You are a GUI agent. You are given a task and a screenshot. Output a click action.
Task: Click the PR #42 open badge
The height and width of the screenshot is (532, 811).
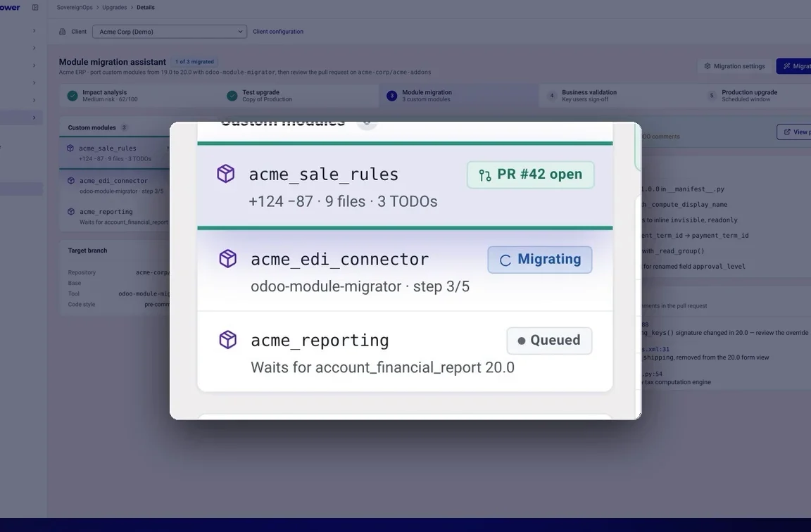click(531, 175)
